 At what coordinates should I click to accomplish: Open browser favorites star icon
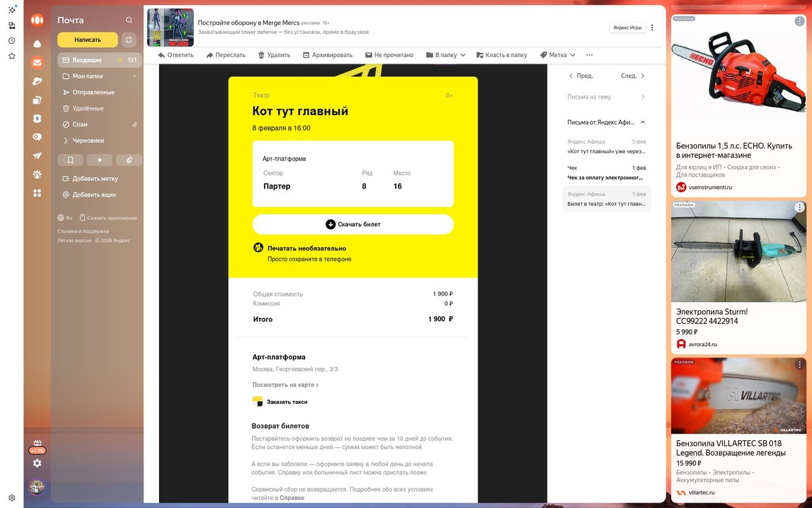(12, 56)
